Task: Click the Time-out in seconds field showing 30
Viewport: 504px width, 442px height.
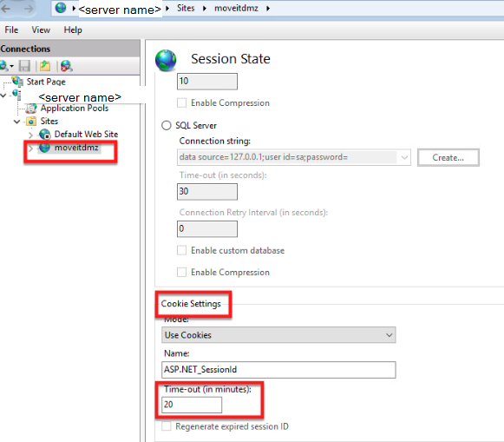Action: pos(207,191)
